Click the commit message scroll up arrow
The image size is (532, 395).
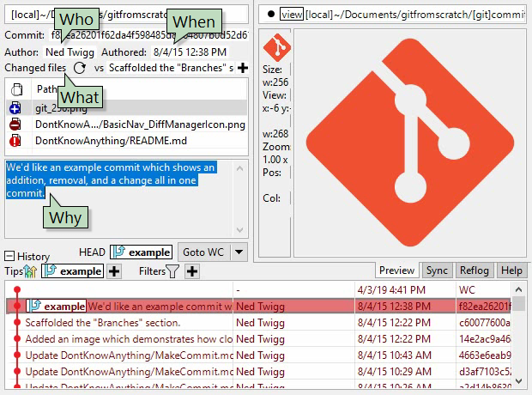[x=239, y=168]
